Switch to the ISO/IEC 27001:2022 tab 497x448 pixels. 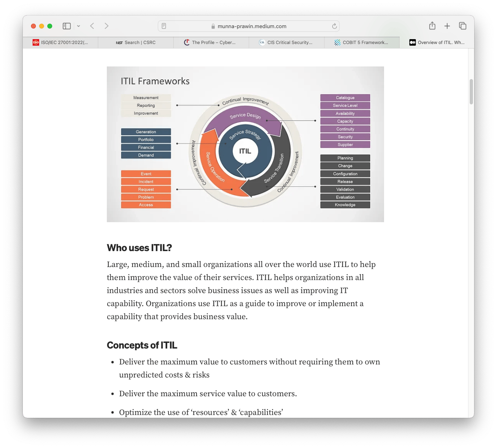(x=60, y=42)
